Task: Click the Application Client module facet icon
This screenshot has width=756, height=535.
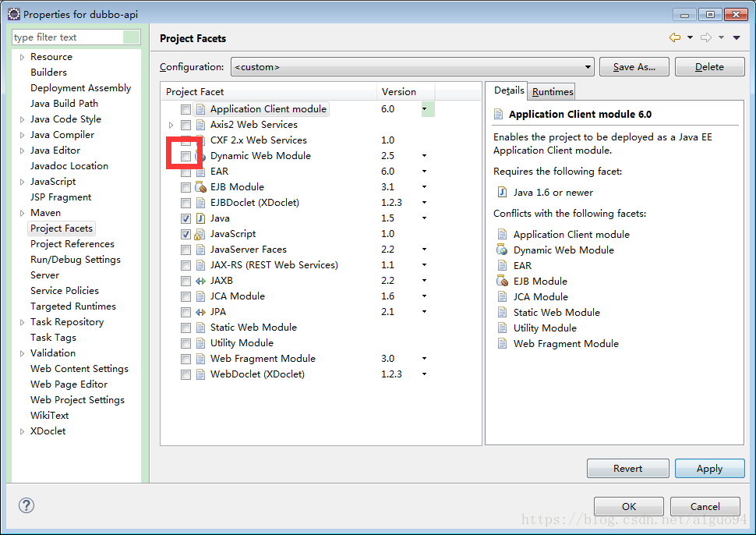Action: [x=200, y=109]
